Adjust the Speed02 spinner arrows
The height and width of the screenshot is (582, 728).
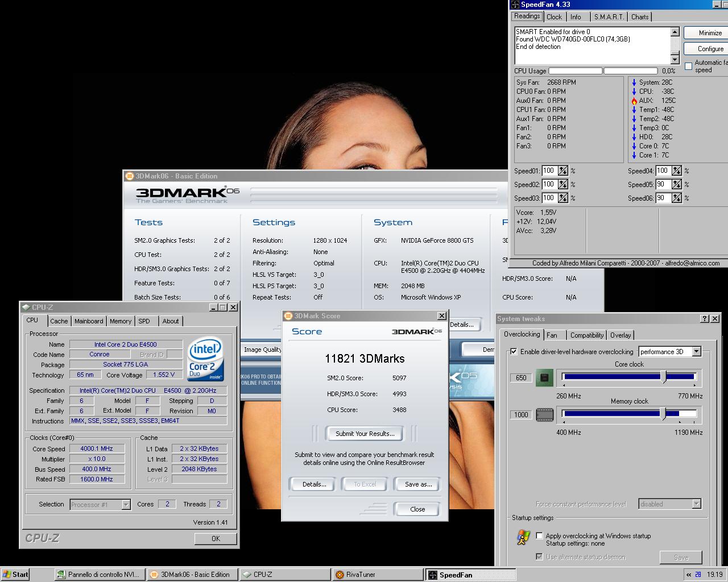tap(562, 184)
